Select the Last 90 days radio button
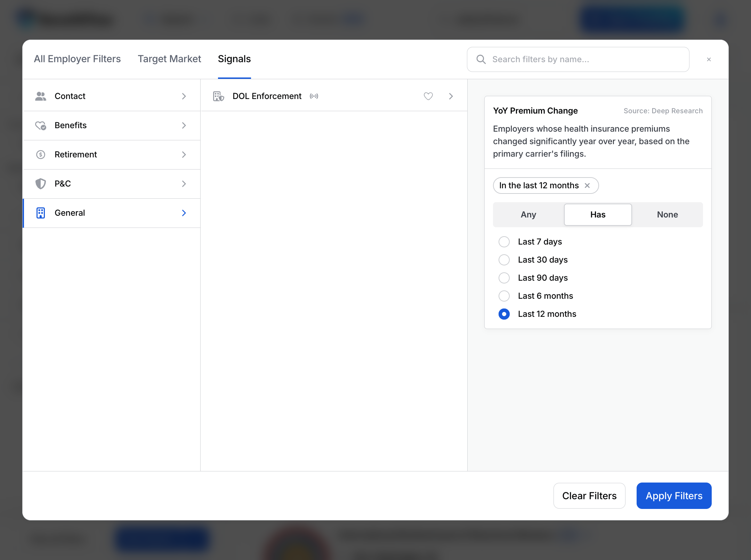751x560 pixels. pos(504,278)
